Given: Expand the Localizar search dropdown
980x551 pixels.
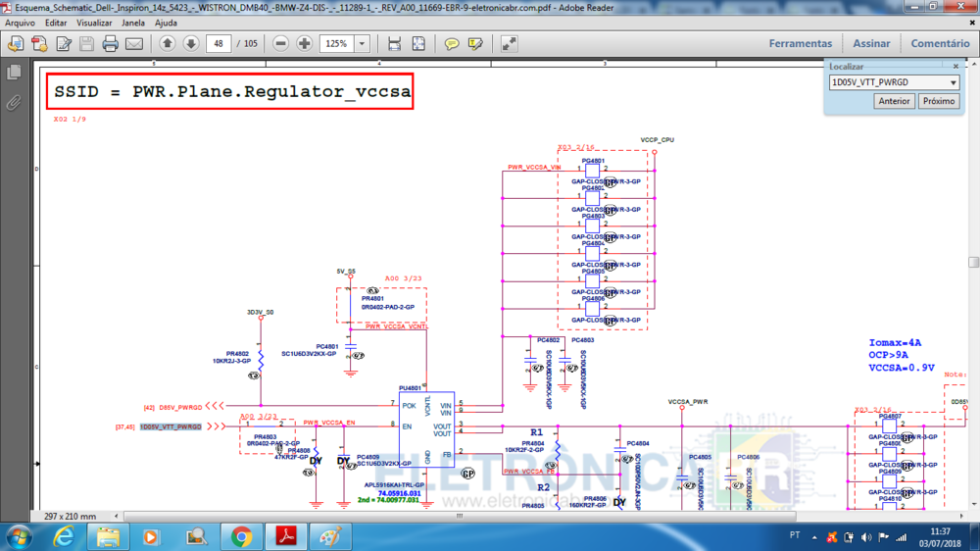Looking at the screenshot, I should pos(953,83).
